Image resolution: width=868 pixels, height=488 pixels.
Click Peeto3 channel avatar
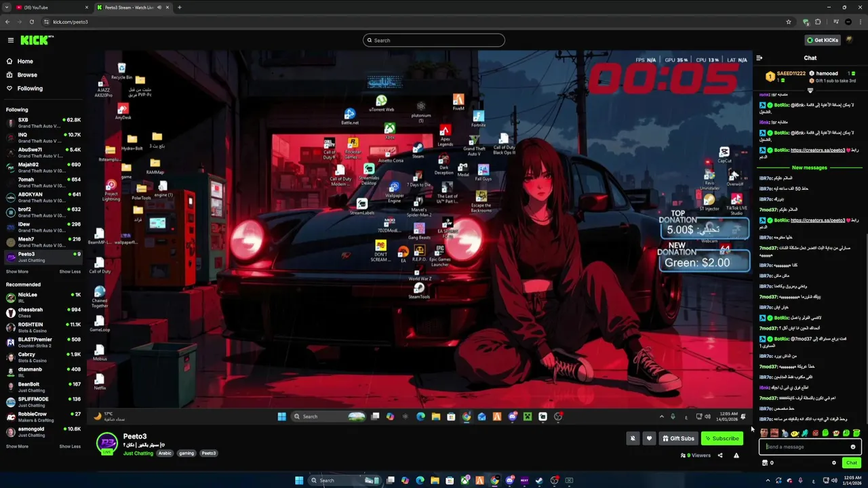tap(107, 443)
